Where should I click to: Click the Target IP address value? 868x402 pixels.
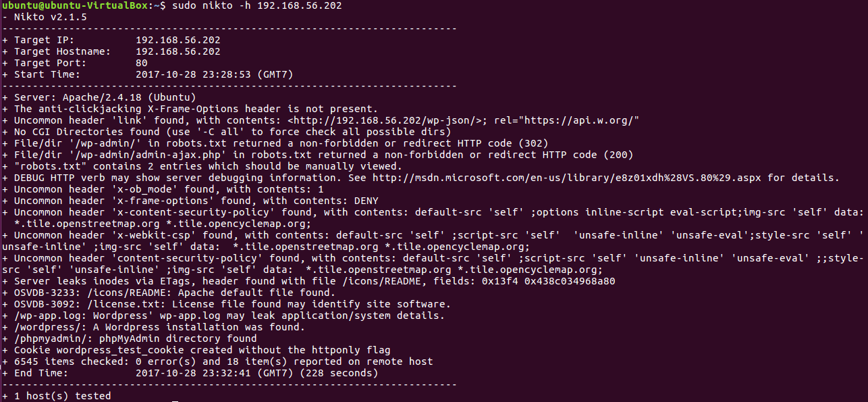tap(178, 40)
